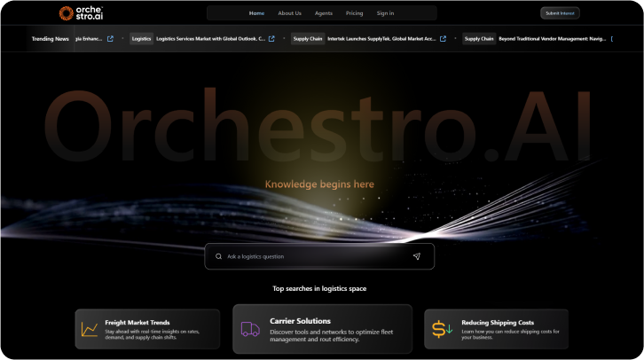Click the Submit Interest button
The height and width of the screenshot is (360, 644).
pos(560,13)
